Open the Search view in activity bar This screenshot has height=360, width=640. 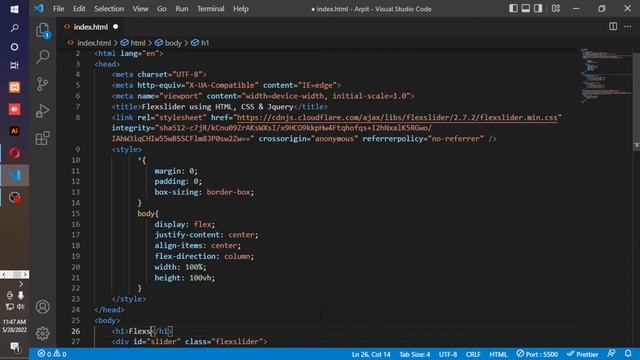[42, 56]
